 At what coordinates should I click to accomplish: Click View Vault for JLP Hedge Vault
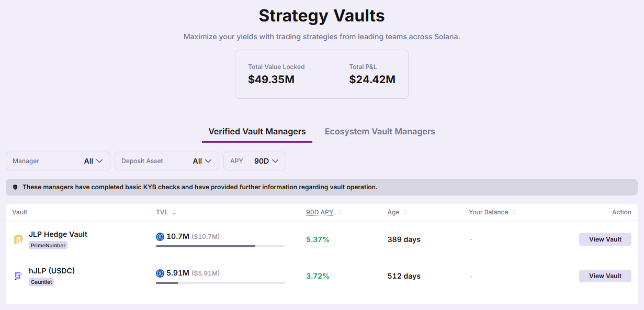tap(605, 239)
